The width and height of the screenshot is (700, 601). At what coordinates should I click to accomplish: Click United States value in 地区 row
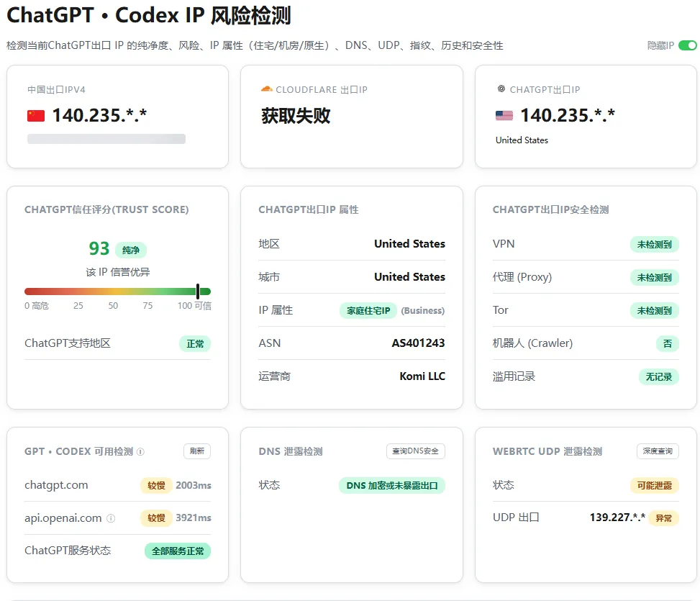[x=409, y=244]
